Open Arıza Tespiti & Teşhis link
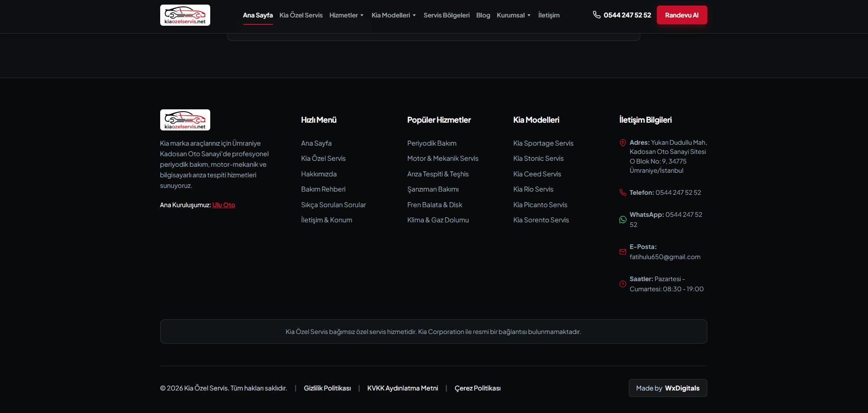Viewport: 868px width, 413px height. pyautogui.click(x=438, y=174)
